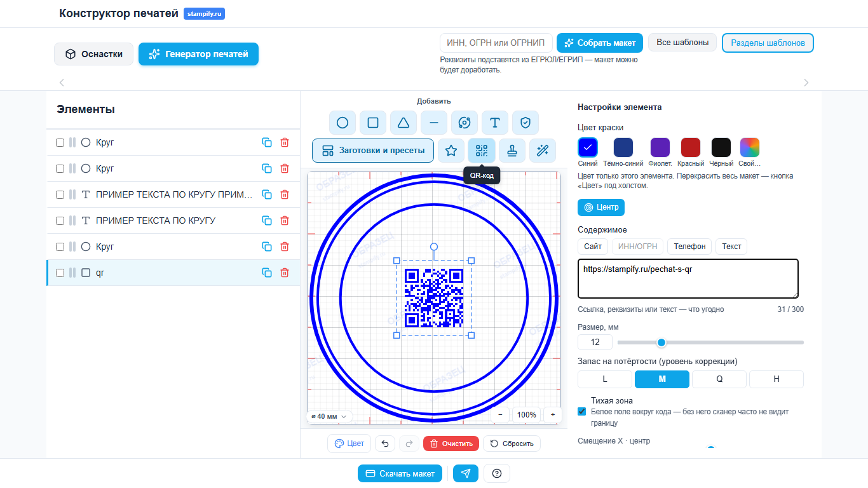Click the Размер, мм slider handle
Image resolution: width=868 pixels, height=488 pixels.
661,342
